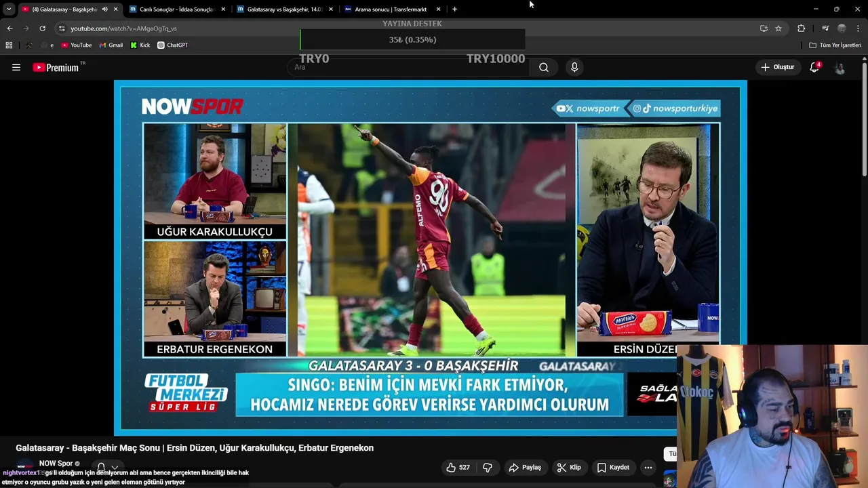
Task: Close the Galatasaray vs Başakşehir tab
Action: click(331, 9)
